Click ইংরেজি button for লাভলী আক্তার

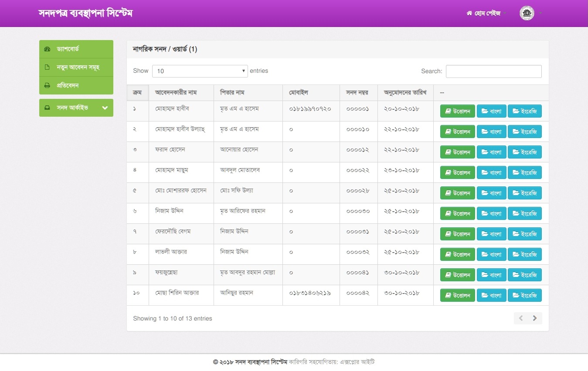[x=525, y=254]
